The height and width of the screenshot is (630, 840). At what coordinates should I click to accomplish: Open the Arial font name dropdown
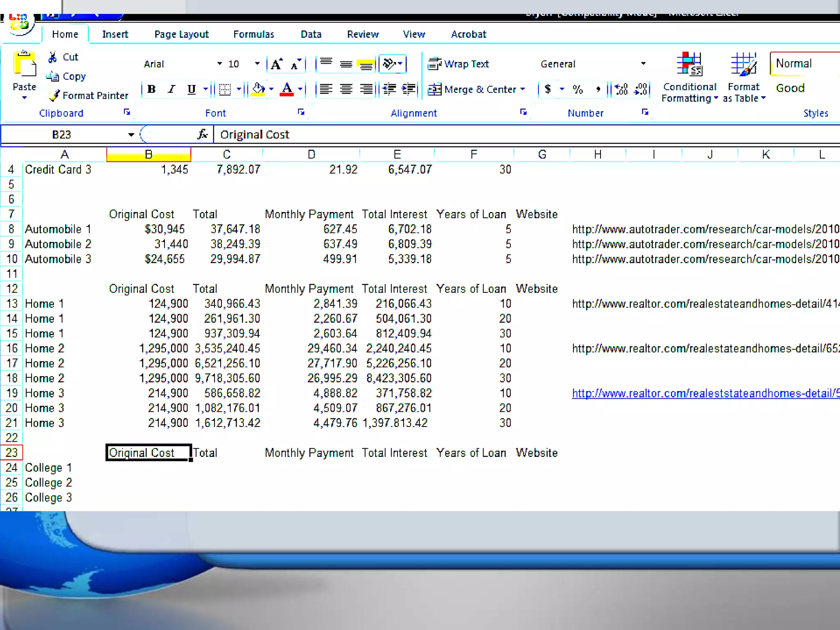(219, 64)
